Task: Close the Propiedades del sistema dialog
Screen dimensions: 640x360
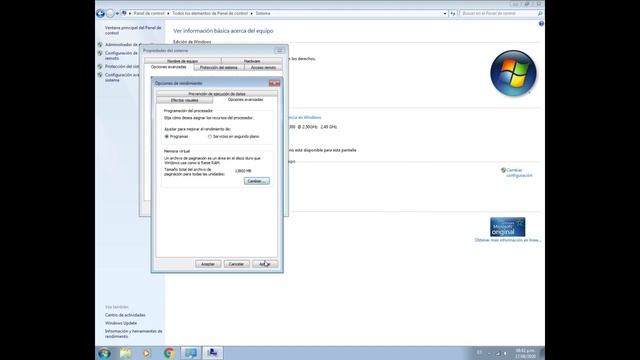Action: 280,51
